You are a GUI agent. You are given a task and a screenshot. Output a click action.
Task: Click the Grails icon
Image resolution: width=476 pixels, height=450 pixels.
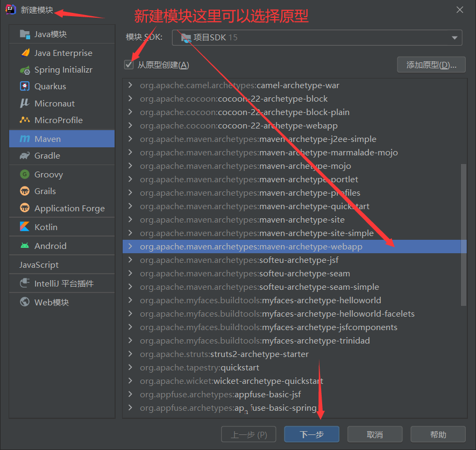25,191
